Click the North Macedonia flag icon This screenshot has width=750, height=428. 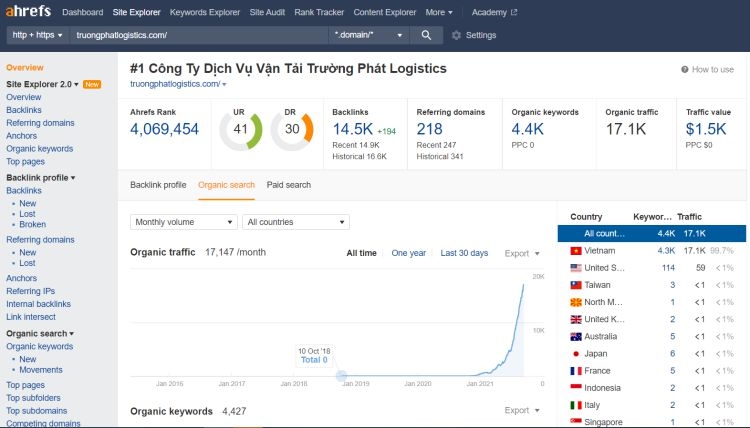(576, 302)
